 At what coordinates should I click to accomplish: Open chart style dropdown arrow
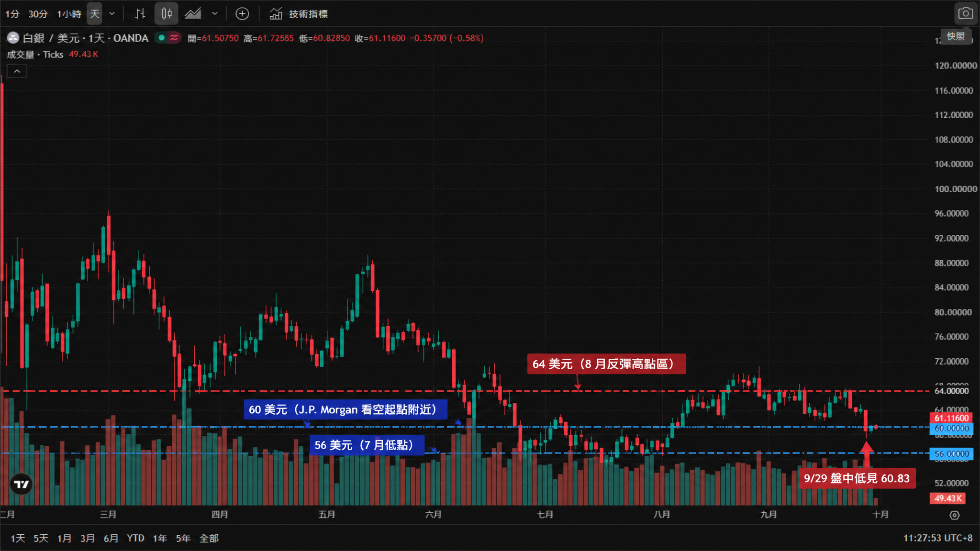pyautogui.click(x=215, y=14)
